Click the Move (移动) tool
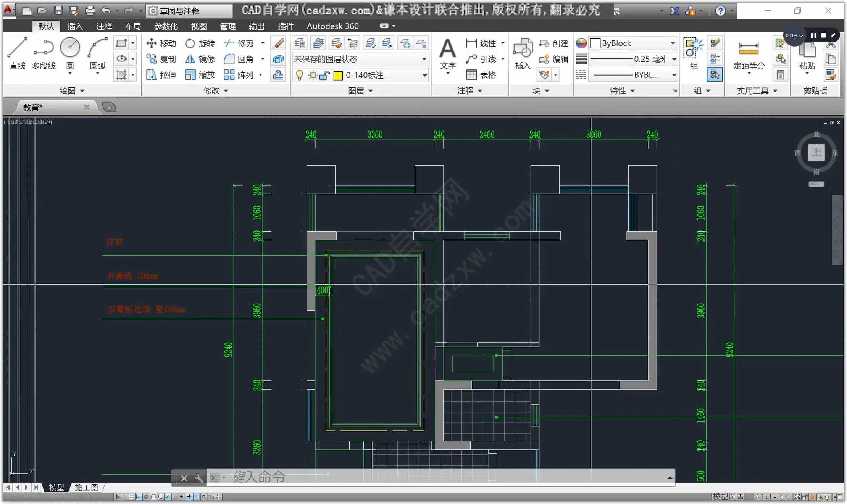847x504 pixels. (161, 43)
